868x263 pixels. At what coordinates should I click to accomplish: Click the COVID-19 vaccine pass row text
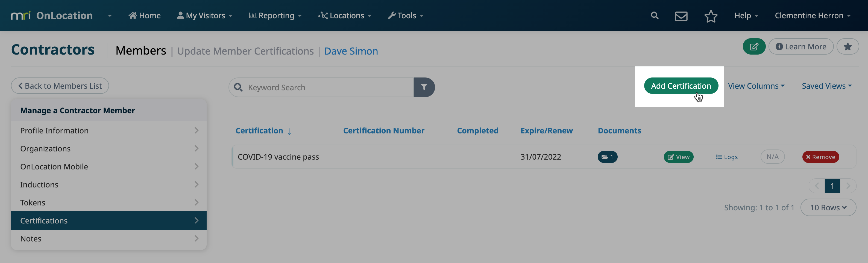click(x=278, y=157)
